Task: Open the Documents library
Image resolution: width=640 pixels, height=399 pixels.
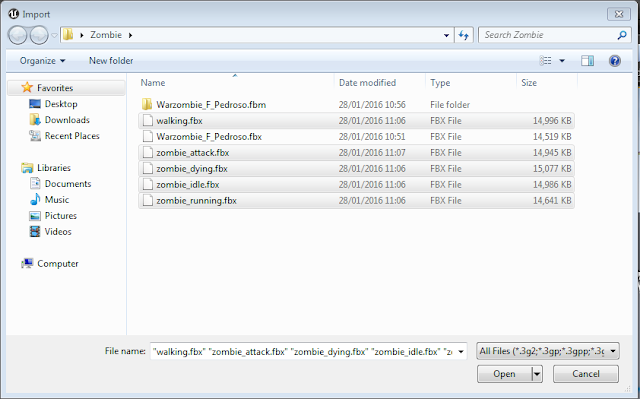Action: click(68, 184)
